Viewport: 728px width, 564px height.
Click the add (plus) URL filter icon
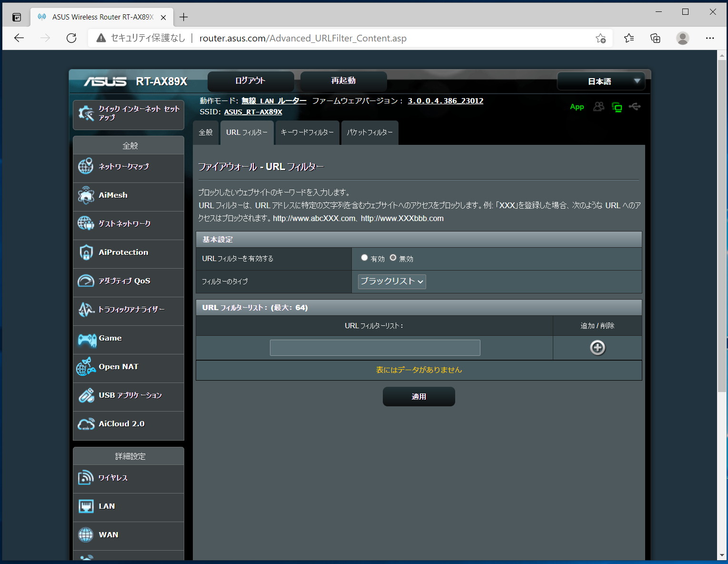click(x=598, y=348)
